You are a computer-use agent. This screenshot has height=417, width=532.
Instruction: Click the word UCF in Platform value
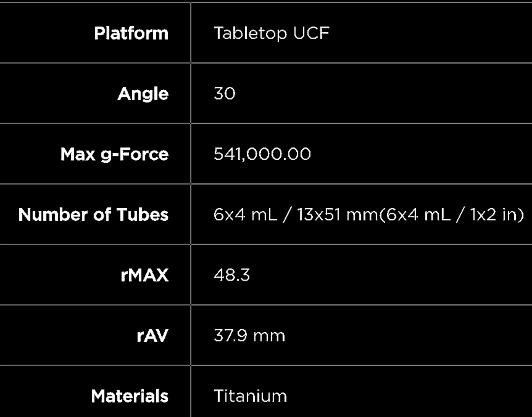point(311,33)
